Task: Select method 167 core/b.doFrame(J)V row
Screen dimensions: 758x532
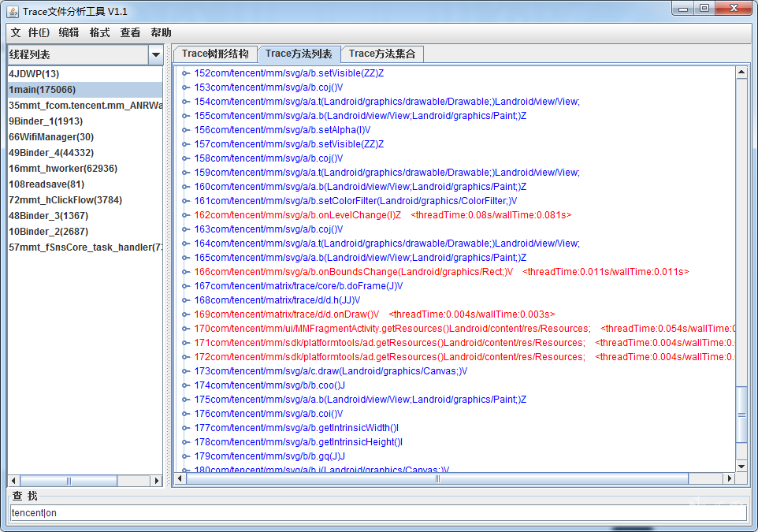Action: 299,286
